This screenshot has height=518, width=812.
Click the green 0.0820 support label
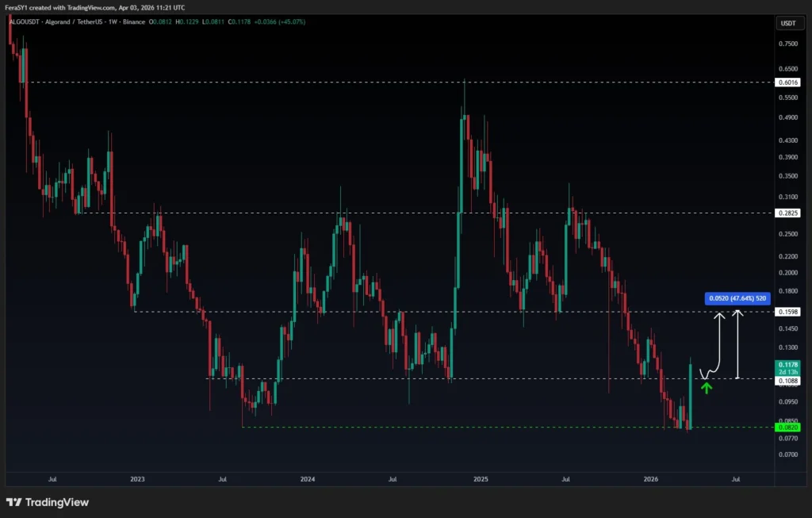(x=790, y=426)
